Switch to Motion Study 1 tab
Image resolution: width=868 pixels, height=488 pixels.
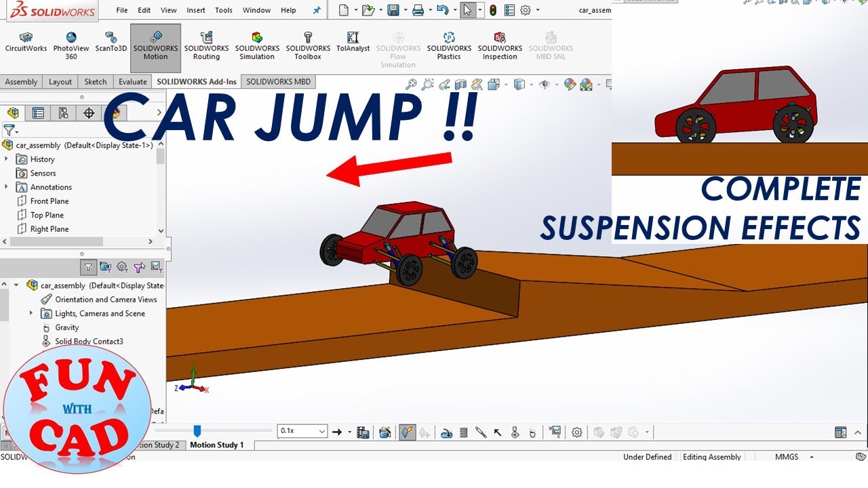tap(216, 445)
